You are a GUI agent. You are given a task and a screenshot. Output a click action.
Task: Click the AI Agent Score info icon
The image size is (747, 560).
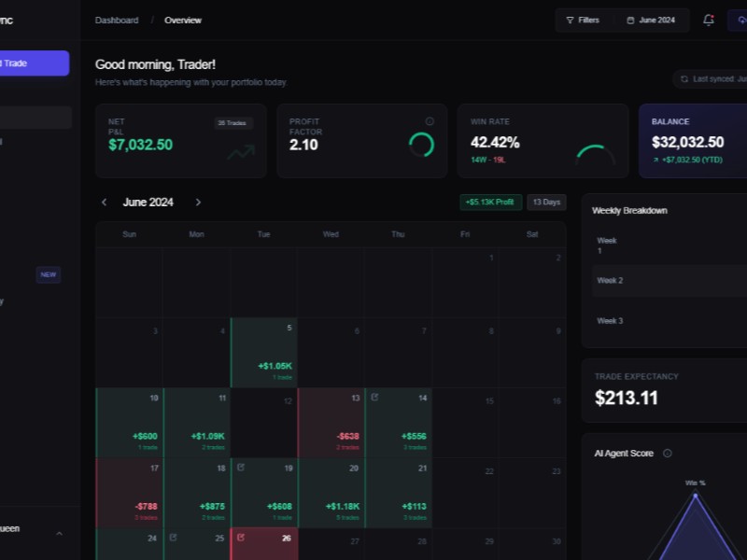tap(666, 454)
